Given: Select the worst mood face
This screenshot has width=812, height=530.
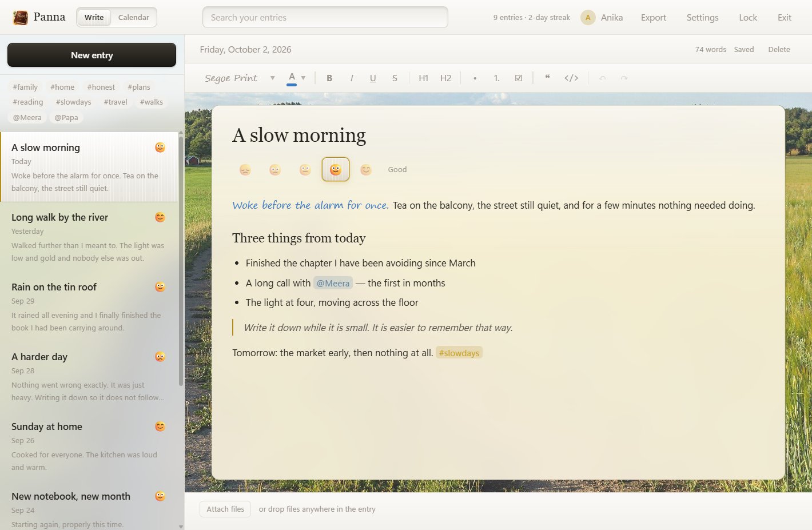Looking at the screenshot, I should 245,169.
